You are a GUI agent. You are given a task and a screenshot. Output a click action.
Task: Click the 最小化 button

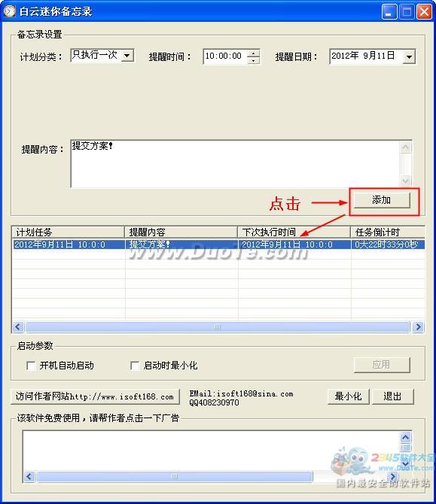pos(348,396)
